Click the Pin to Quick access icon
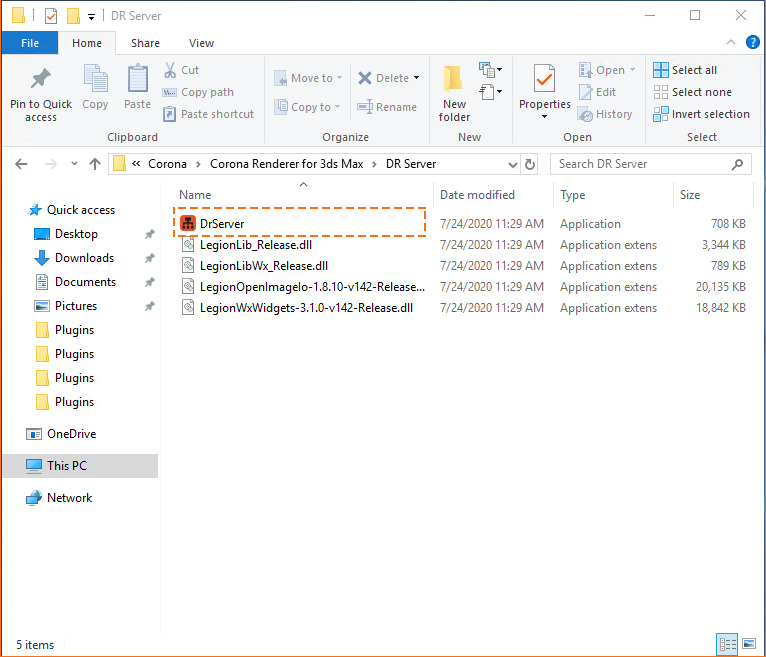 [41, 80]
